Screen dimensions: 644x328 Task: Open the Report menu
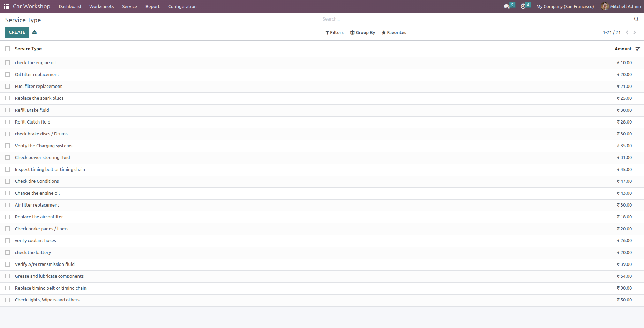(x=152, y=6)
